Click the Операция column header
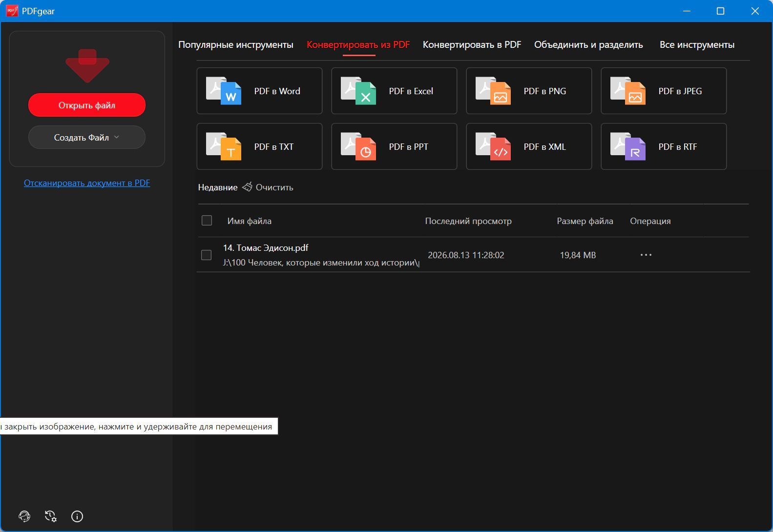 650,221
